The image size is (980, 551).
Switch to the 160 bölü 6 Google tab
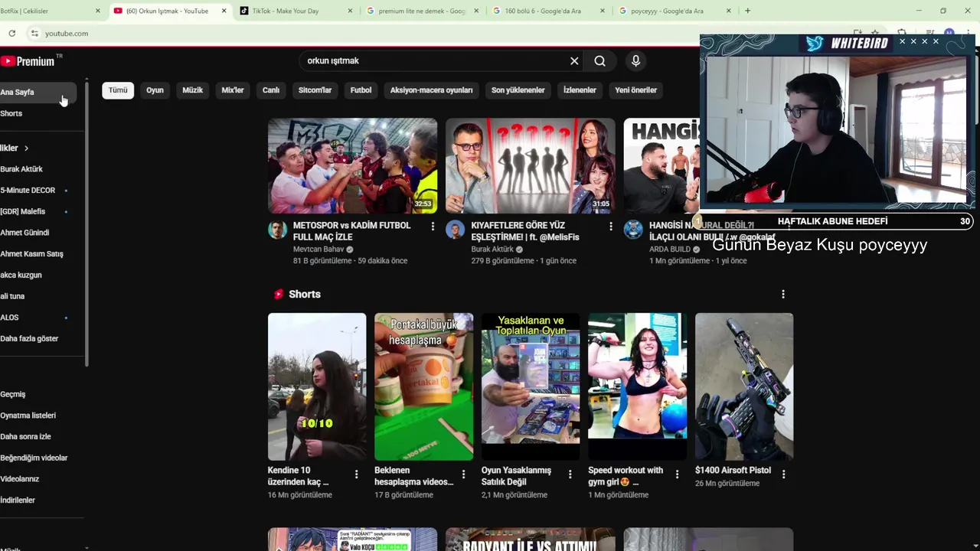(x=549, y=11)
